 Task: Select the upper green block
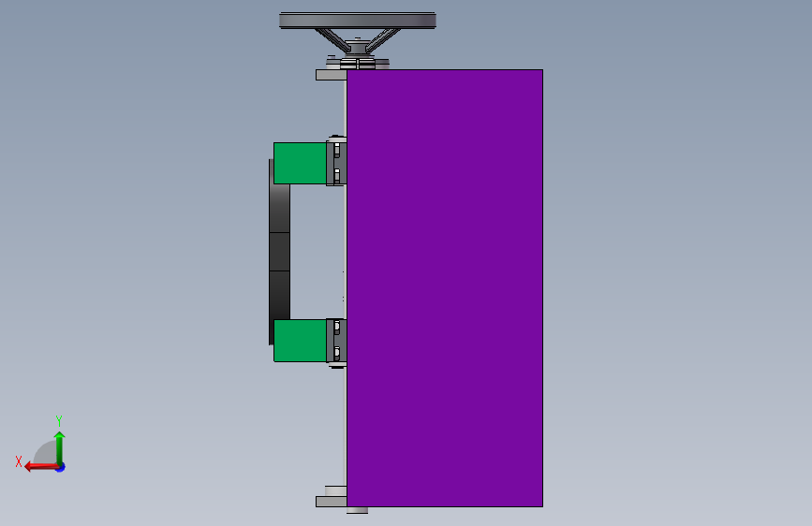coord(300,163)
